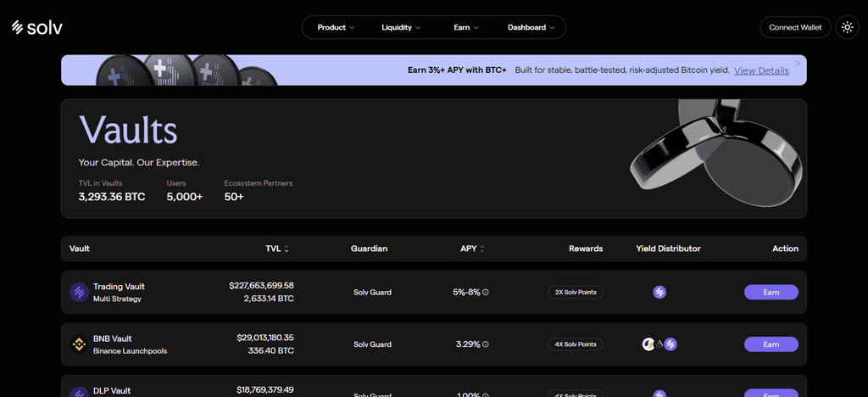Click the Earn button for BNB Vault
Image resolution: width=868 pixels, height=397 pixels.
pos(771,344)
